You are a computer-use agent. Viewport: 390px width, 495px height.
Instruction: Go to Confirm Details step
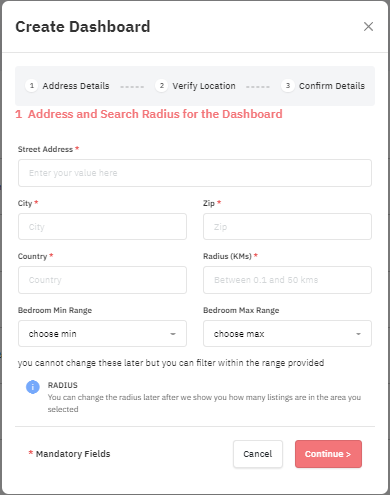pos(332,86)
